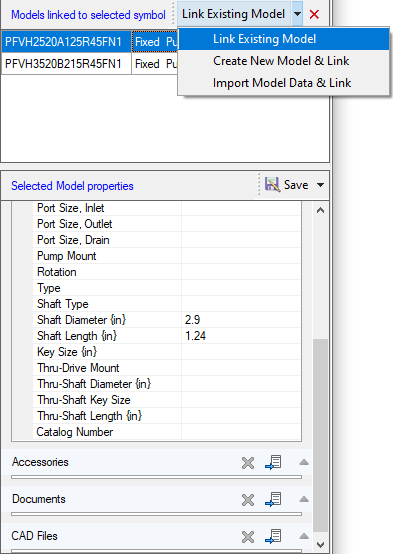This screenshot has width=393, height=554.
Task: Click the add Documents list icon
Action: click(273, 499)
